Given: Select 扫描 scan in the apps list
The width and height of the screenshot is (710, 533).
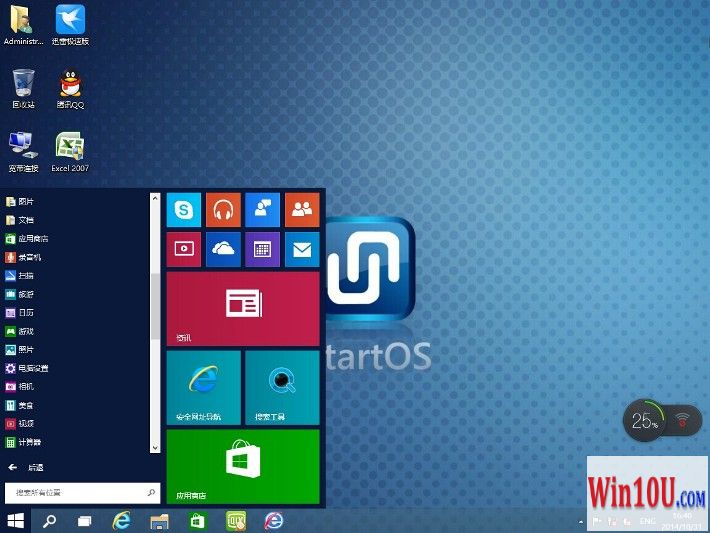Looking at the screenshot, I should click(19, 275).
